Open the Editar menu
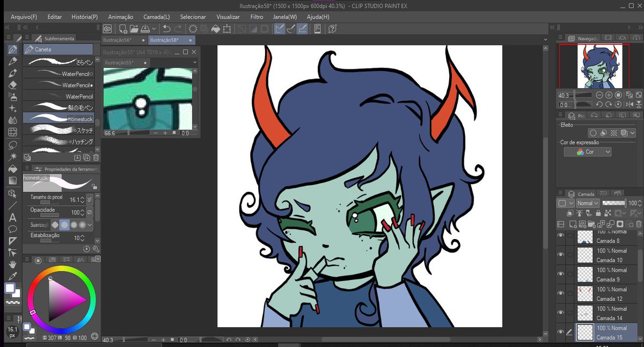 (55, 17)
